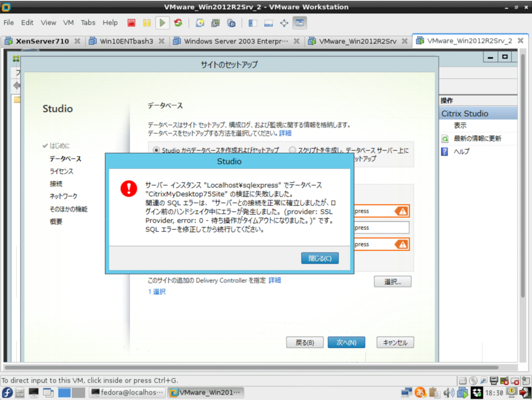The image size is (532, 400).
Task: Click the green Power On play icon
Action: click(x=162, y=23)
